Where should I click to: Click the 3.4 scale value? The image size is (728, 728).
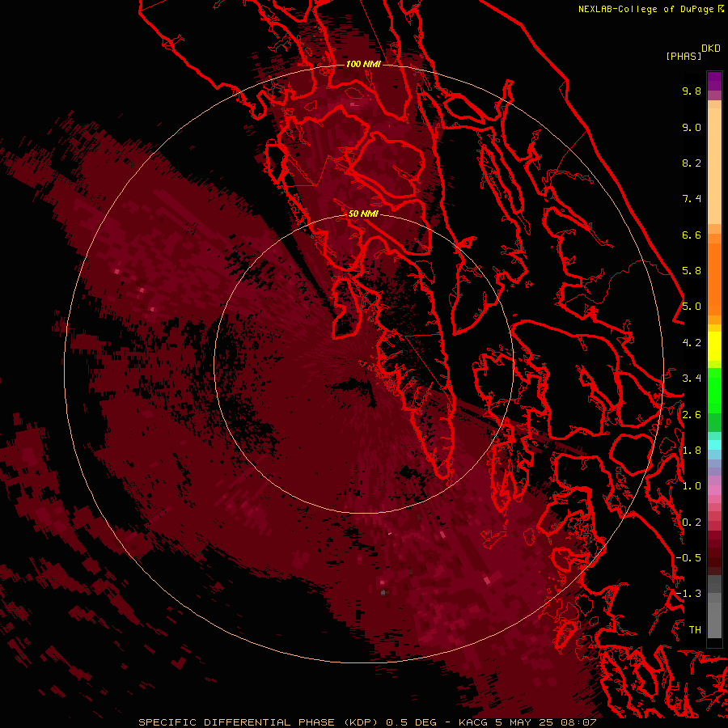click(x=692, y=379)
